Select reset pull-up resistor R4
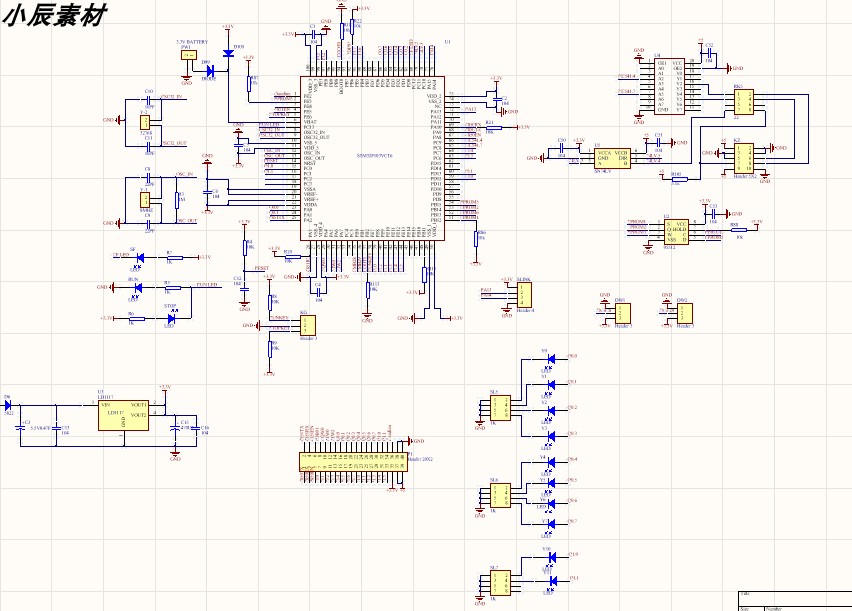 click(245, 247)
